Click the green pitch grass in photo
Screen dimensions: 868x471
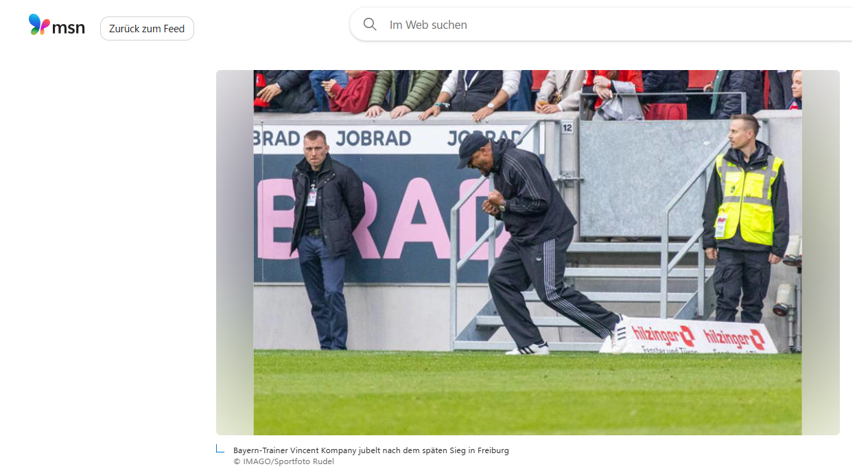click(x=528, y=393)
